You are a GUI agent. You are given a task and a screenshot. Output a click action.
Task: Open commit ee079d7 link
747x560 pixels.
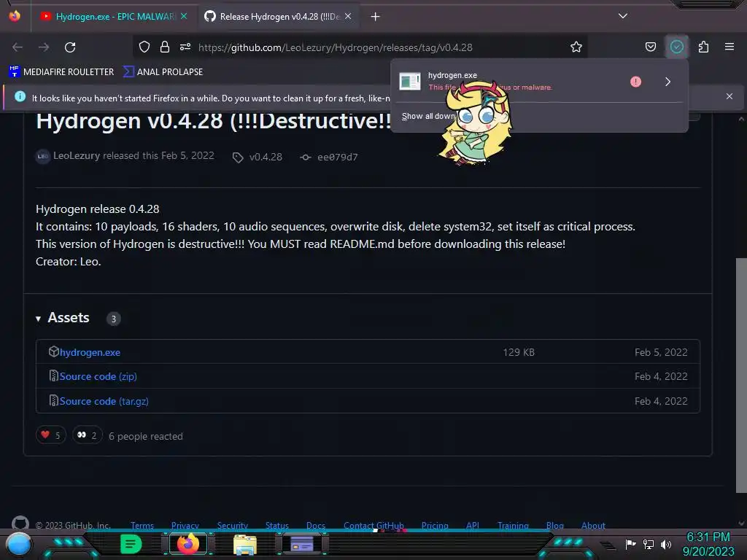point(337,157)
